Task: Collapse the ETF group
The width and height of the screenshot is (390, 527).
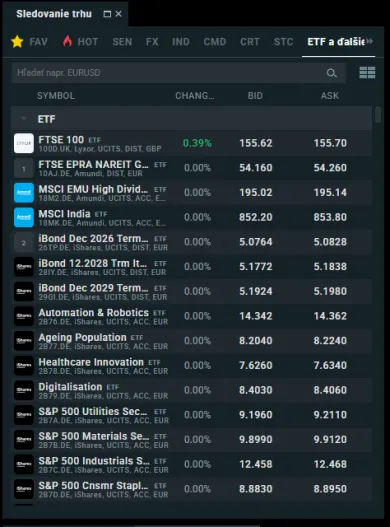Action: tap(24, 119)
